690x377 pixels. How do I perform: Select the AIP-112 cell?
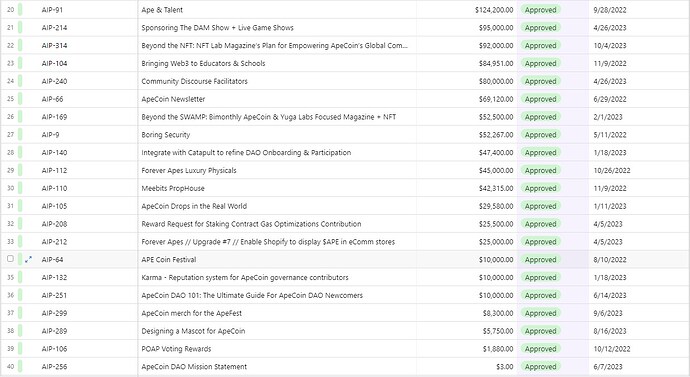coord(54,170)
